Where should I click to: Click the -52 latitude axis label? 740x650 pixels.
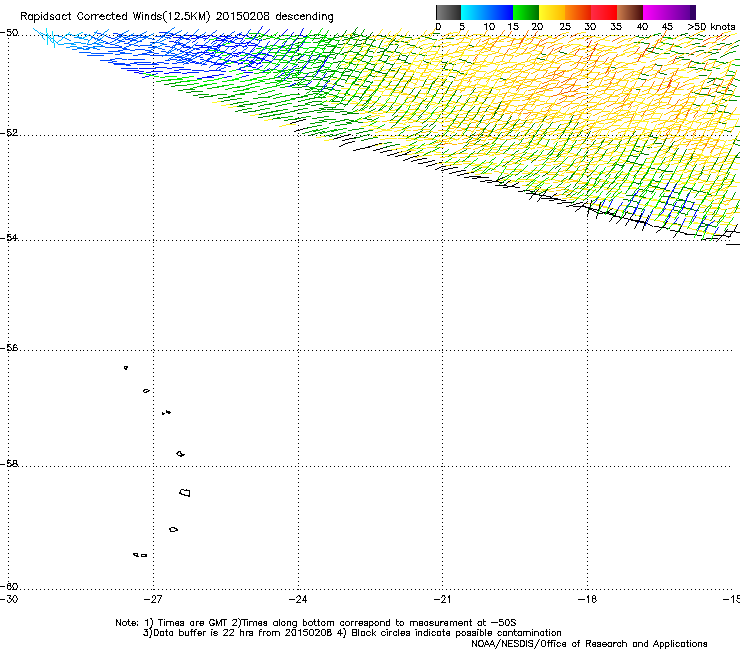pyautogui.click(x=9, y=133)
